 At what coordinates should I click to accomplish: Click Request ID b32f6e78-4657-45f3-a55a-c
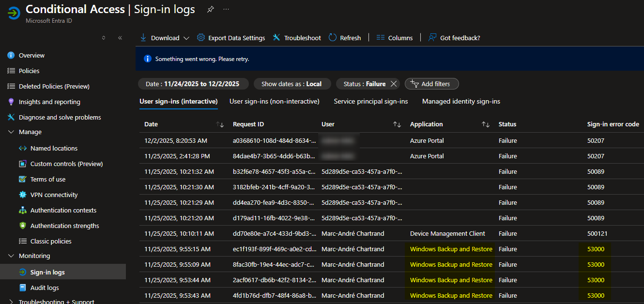[x=275, y=171]
